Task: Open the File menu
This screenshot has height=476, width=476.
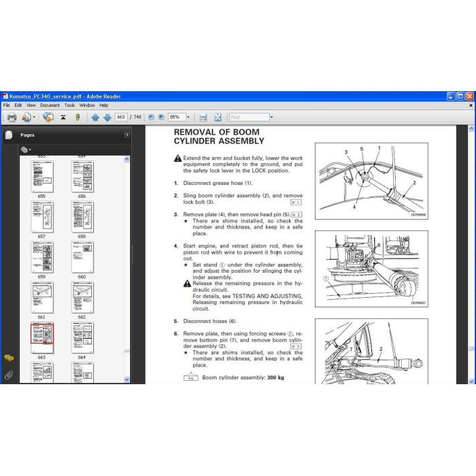Action: pos(6,105)
